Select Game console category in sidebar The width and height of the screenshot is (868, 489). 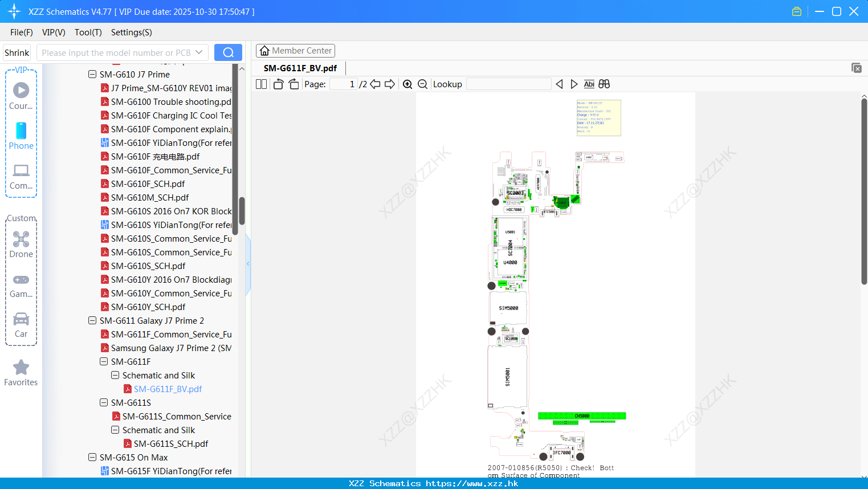[x=21, y=285]
